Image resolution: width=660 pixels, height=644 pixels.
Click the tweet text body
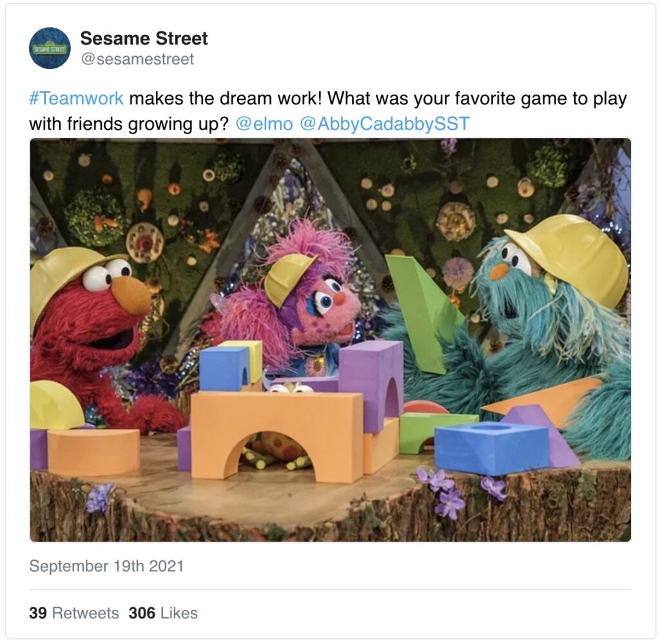[x=328, y=111]
